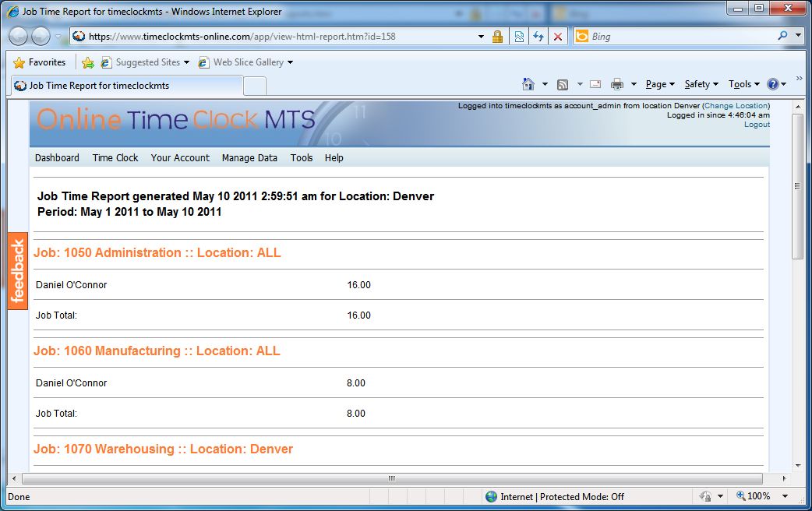Expand the Suggested Sites dropdown

tap(186, 62)
